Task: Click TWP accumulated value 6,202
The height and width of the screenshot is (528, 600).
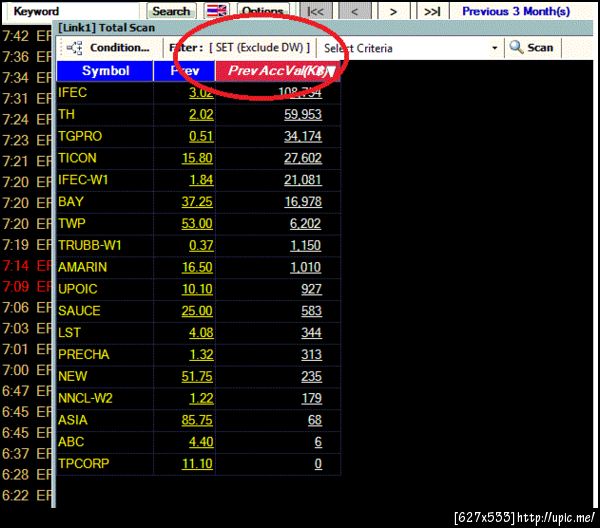Action: point(305,223)
